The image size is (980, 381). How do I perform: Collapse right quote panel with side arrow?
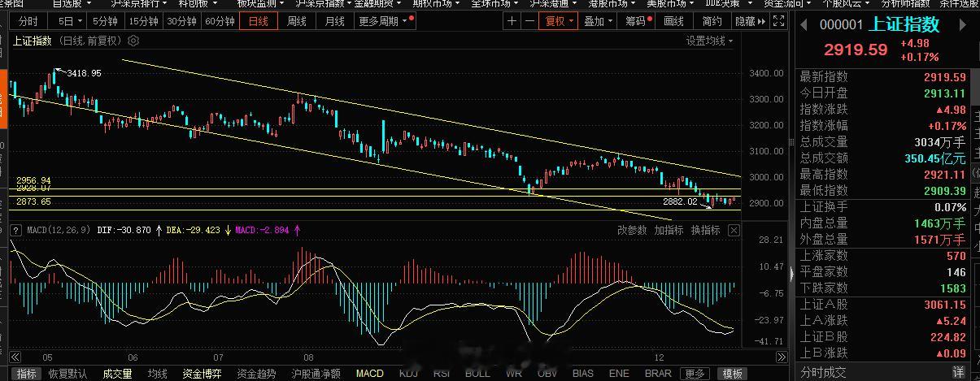tap(791, 273)
